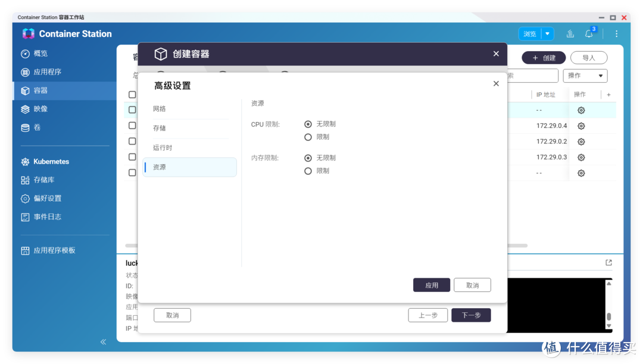Click the notification bell icon
The height and width of the screenshot is (364, 643).
(x=589, y=34)
